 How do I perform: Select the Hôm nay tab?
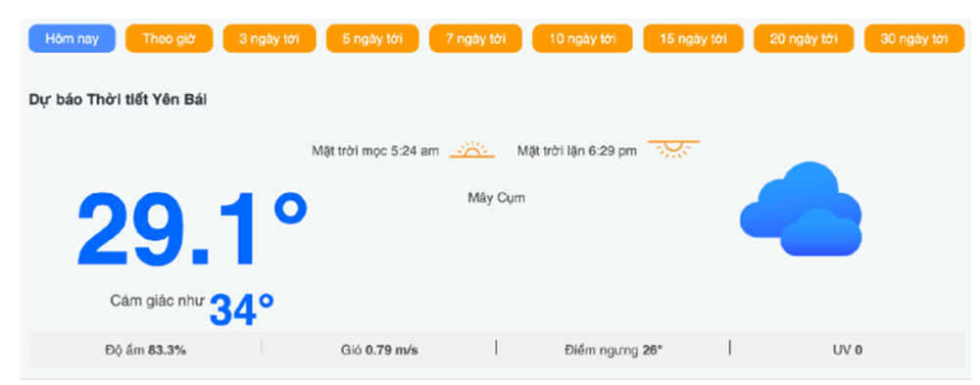coord(72,39)
